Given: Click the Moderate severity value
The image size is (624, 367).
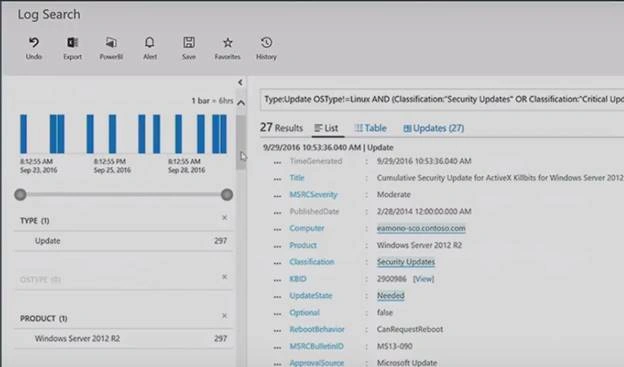Looking at the screenshot, I should click(394, 195).
